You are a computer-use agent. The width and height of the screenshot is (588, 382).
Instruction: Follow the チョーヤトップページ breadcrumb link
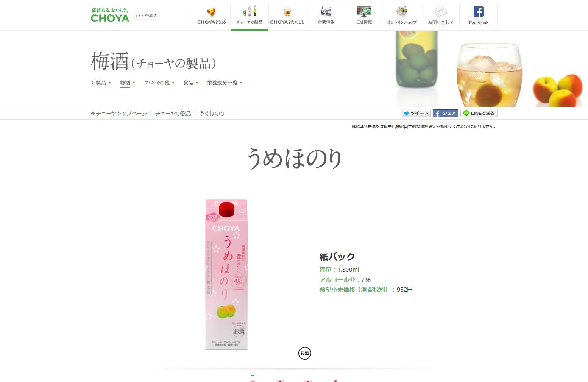(x=121, y=114)
